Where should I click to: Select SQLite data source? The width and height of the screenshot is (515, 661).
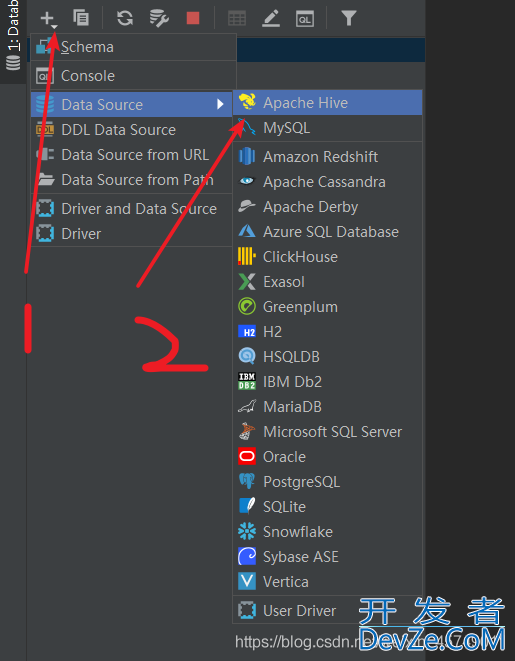click(x=327, y=507)
